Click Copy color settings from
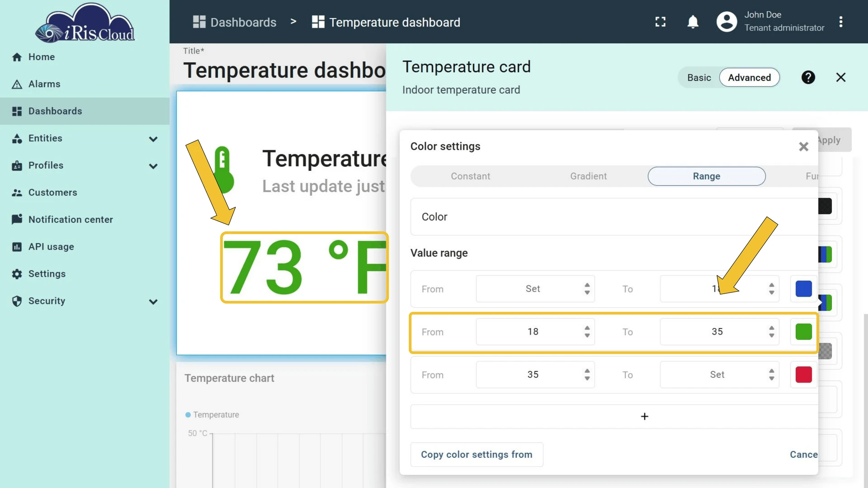 [x=476, y=455]
